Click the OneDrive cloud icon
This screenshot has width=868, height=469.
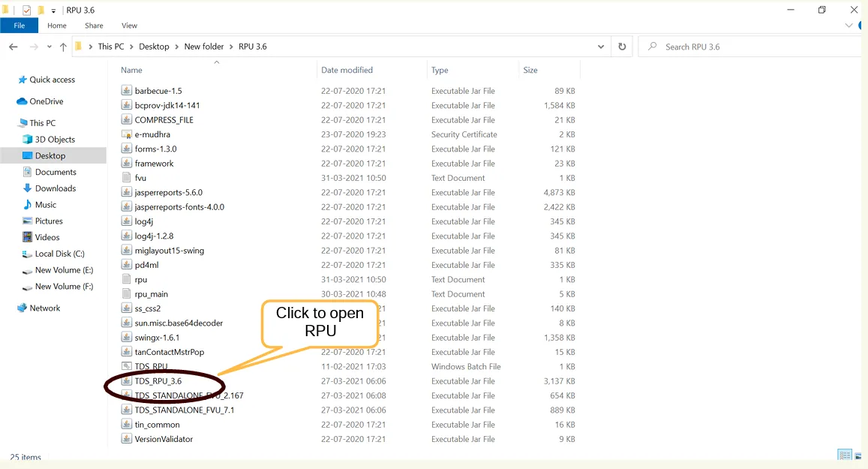click(x=23, y=101)
